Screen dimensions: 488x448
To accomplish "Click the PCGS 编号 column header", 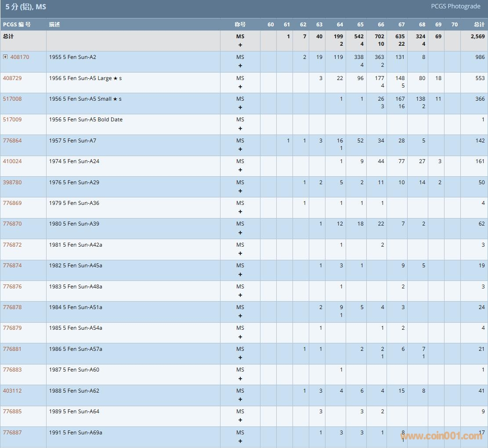I will coord(17,25).
